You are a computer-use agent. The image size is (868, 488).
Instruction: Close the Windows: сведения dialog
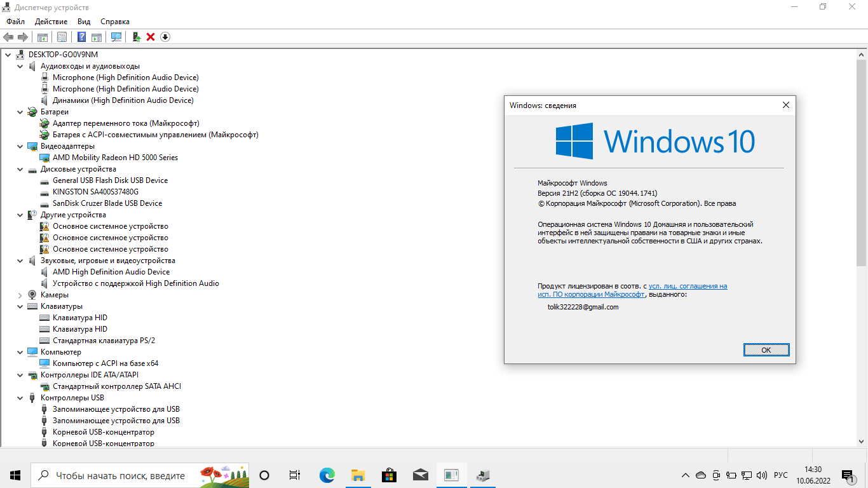coord(786,105)
